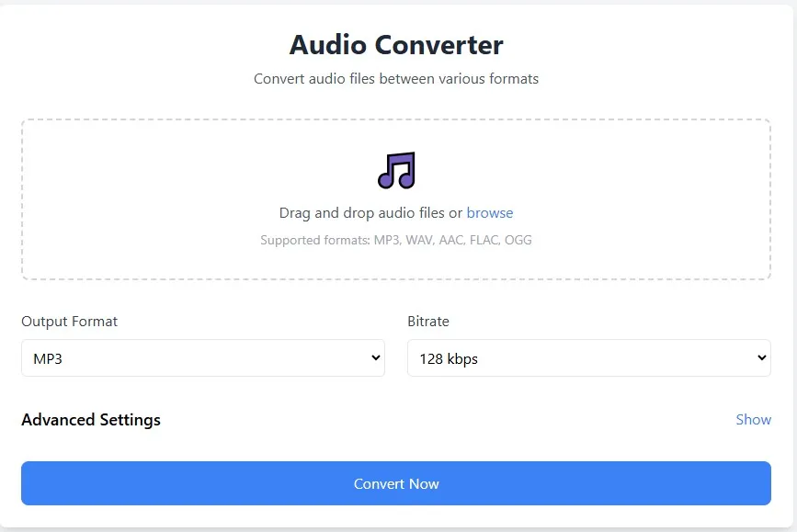
Task: Click the Output Format label
Action: click(x=69, y=322)
